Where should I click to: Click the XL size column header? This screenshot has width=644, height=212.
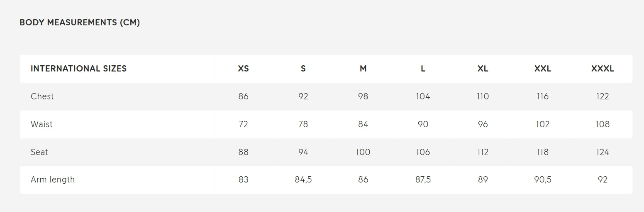pyautogui.click(x=483, y=69)
